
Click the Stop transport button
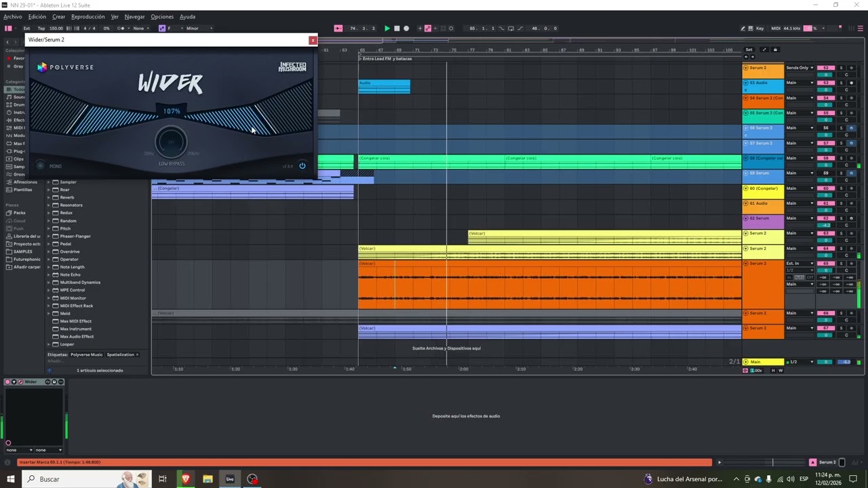pyautogui.click(x=397, y=28)
